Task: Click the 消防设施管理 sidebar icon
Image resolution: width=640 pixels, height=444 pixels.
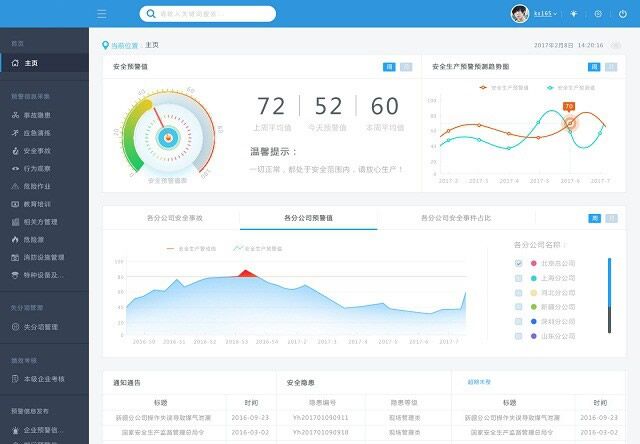Action: (x=16, y=258)
